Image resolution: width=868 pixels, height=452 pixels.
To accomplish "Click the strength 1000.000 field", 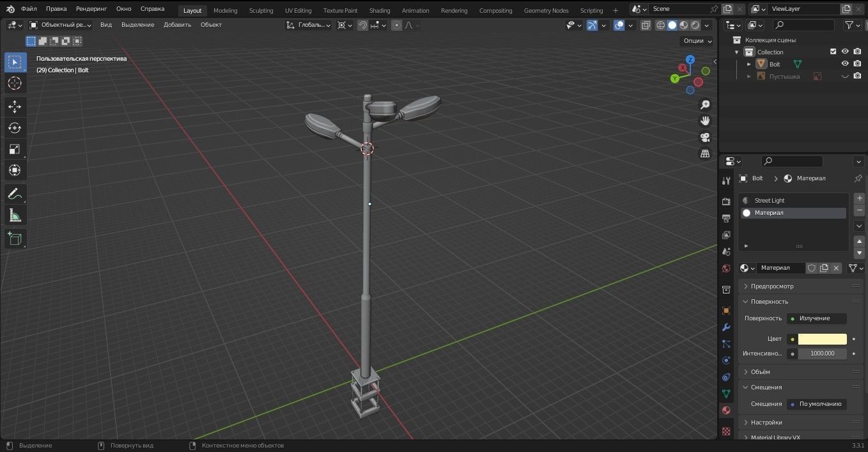I will tap(822, 354).
